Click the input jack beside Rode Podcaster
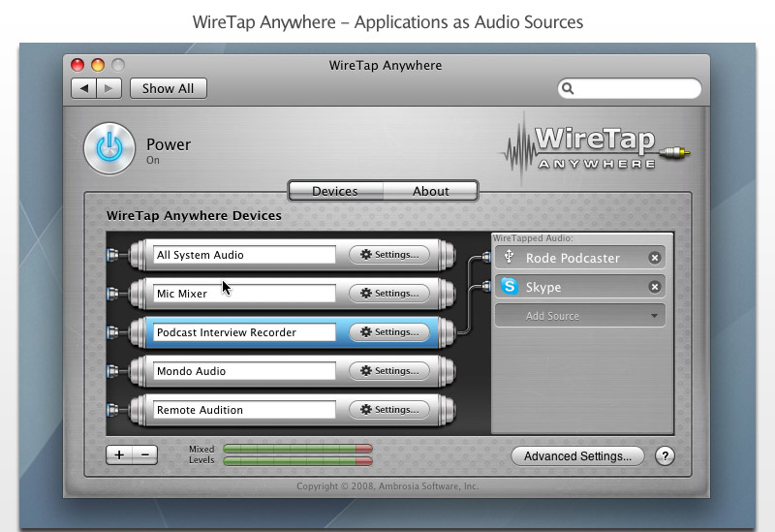The height and width of the screenshot is (532, 775). 486,257
